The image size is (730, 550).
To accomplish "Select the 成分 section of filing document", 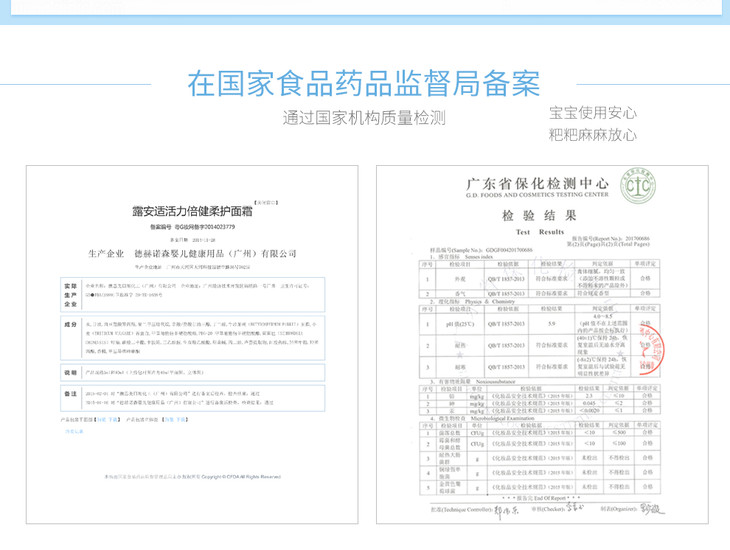I will pos(70,325).
